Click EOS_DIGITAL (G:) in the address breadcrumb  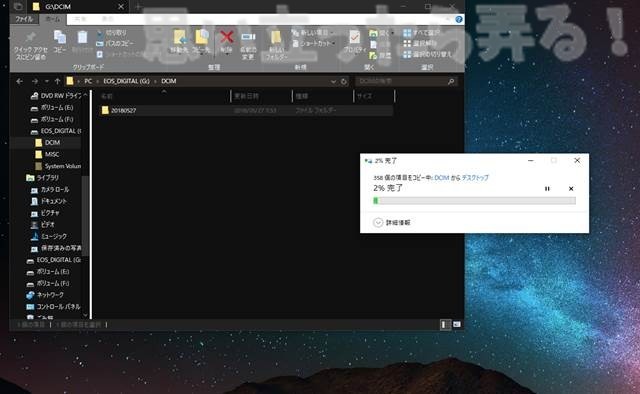coord(127,81)
